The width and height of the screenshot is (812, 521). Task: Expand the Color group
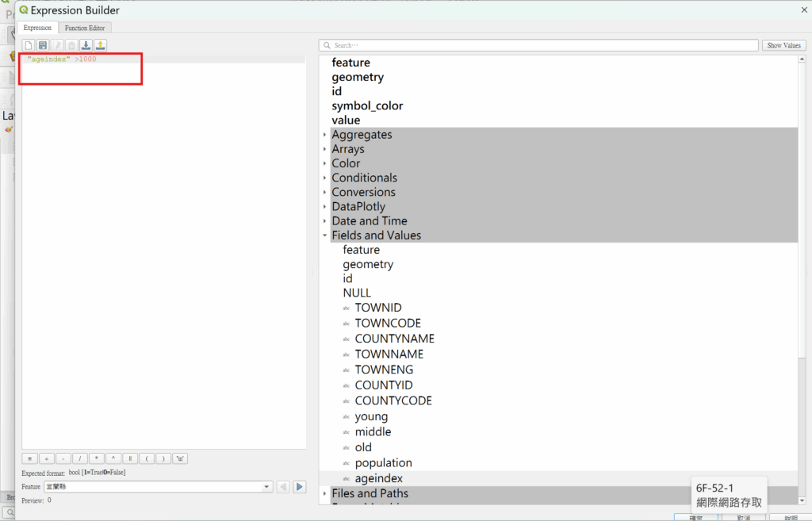tap(324, 163)
